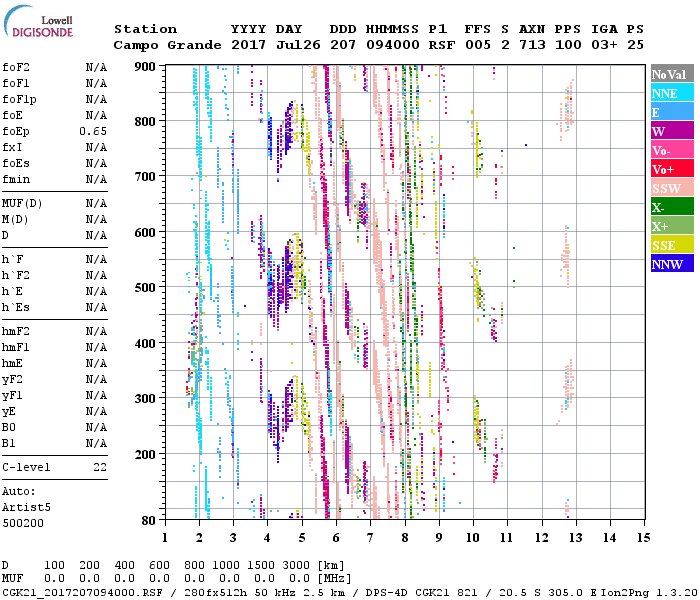Click the X- green legend swatch
Viewport: 700px width, 600px height.
(x=671, y=208)
